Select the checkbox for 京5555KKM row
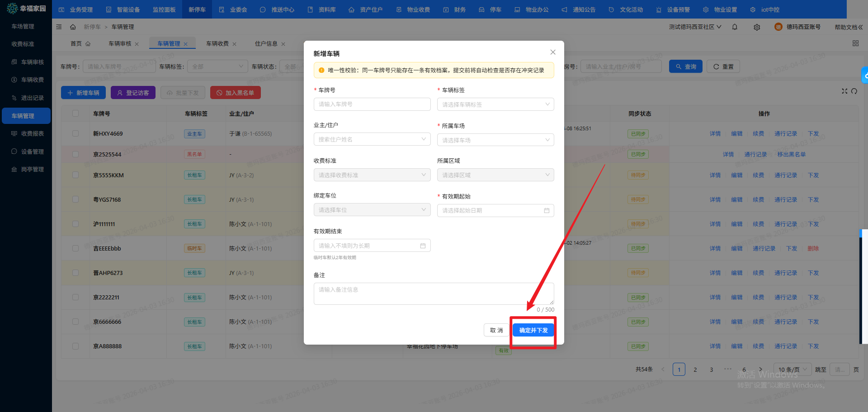 (x=75, y=175)
